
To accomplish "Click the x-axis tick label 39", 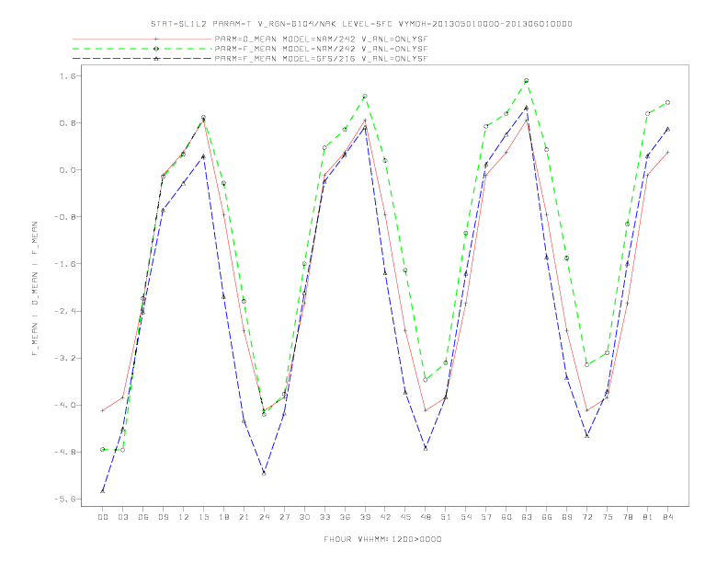I will [365, 517].
